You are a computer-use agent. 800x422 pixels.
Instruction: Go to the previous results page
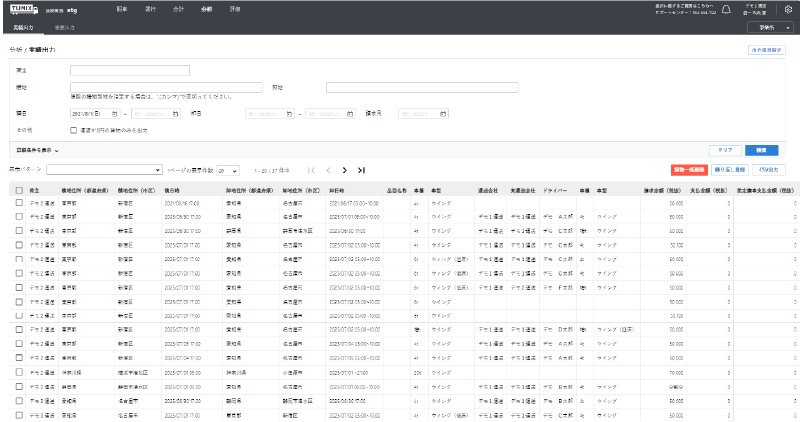[x=327, y=170]
